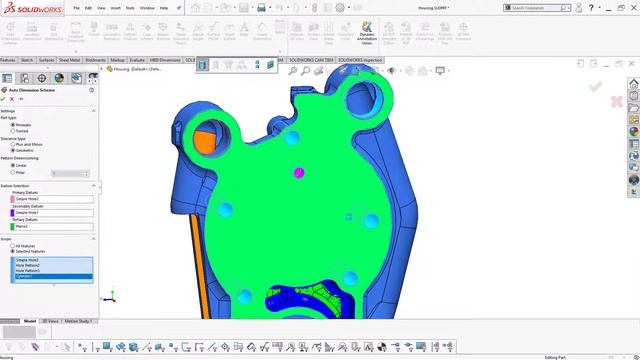The width and height of the screenshot is (640, 360).
Task: Open Auto Dimension Scheme help icon
Action: (91, 90)
